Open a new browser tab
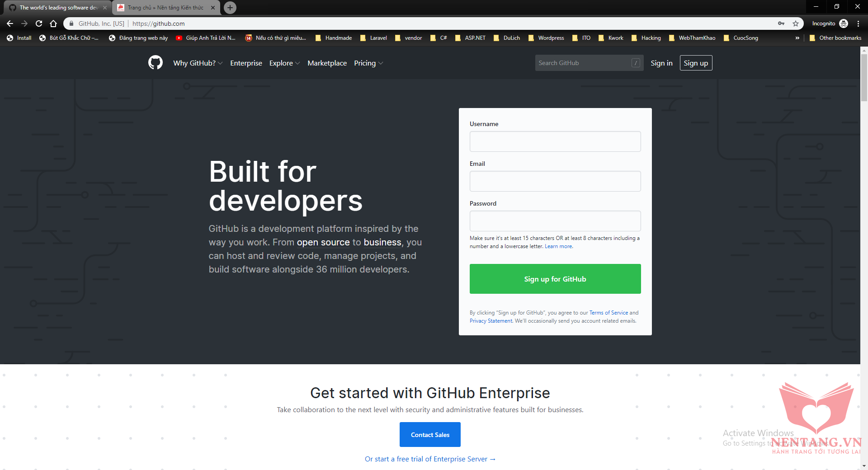868x470 pixels. (230, 8)
